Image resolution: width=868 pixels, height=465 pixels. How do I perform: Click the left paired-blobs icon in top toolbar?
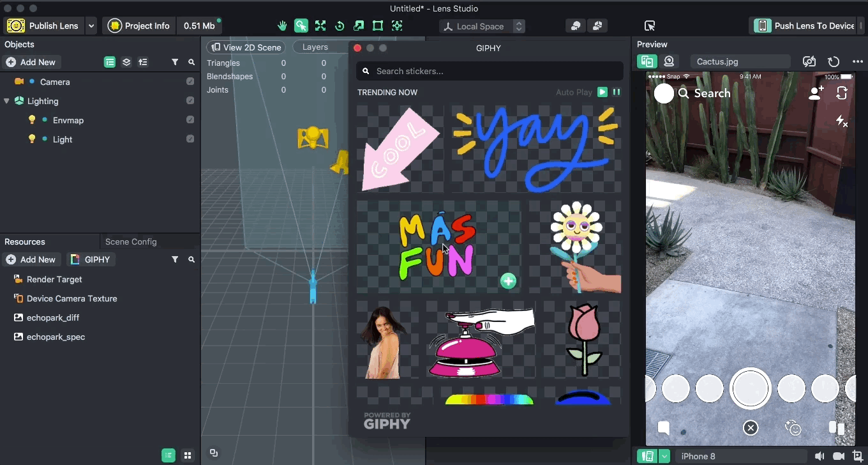point(575,26)
